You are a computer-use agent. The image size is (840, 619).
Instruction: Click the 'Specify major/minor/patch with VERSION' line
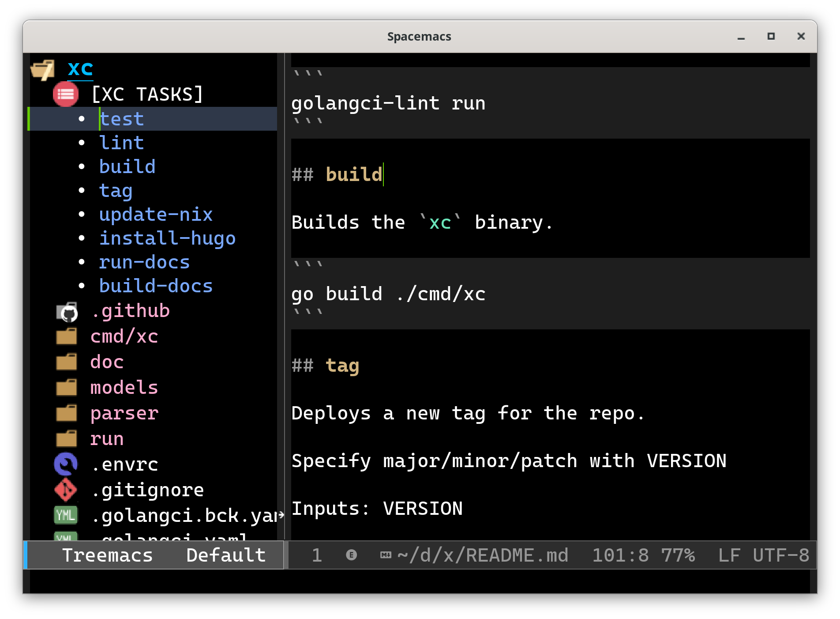(x=509, y=461)
